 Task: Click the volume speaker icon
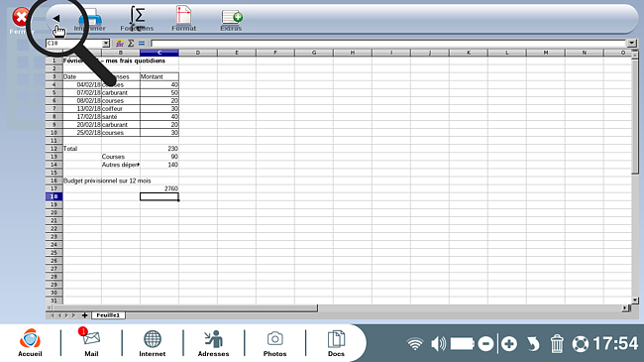pyautogui.click(x=438, y=343)
